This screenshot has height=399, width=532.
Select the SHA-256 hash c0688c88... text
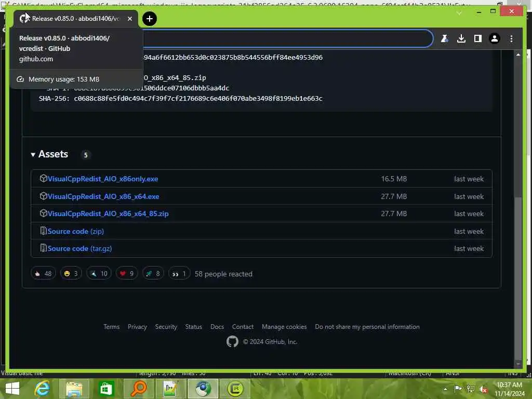click(x=198, y=98)
